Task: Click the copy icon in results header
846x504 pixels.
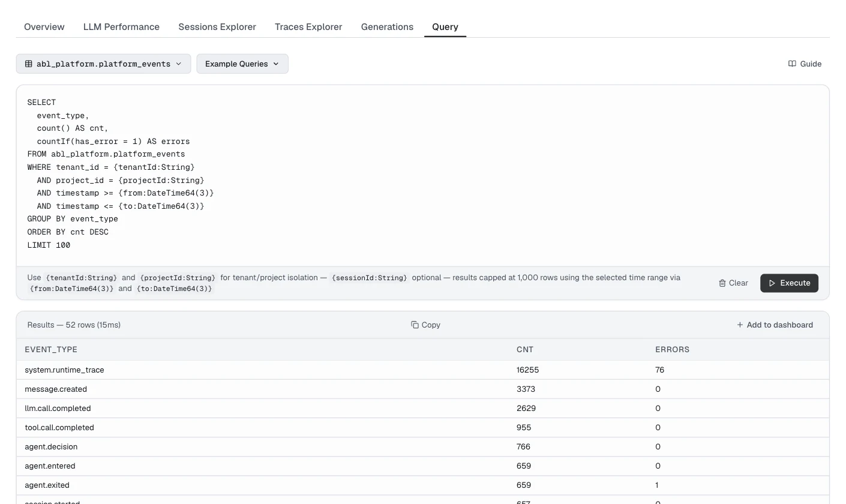Action: (415, 325)
